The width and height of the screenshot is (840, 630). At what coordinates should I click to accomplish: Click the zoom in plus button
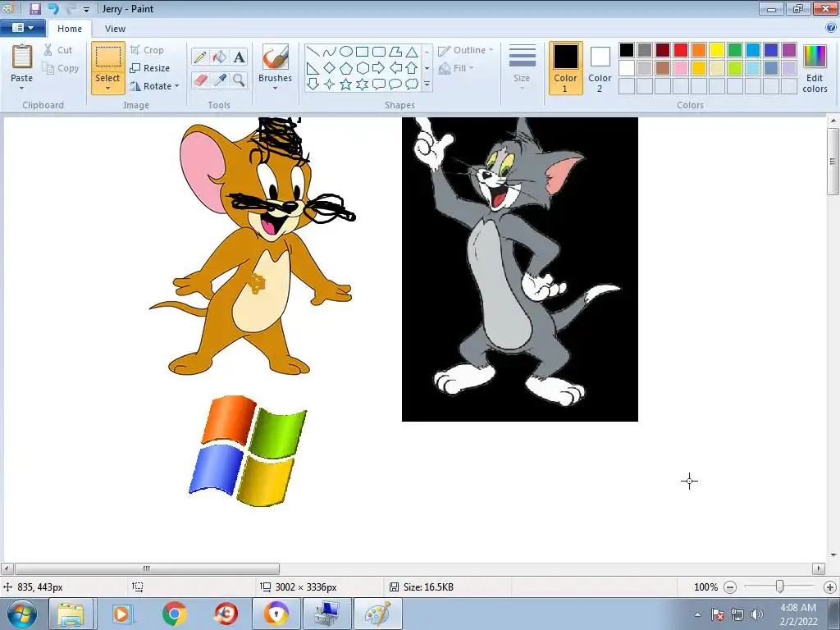click(830, 587)
